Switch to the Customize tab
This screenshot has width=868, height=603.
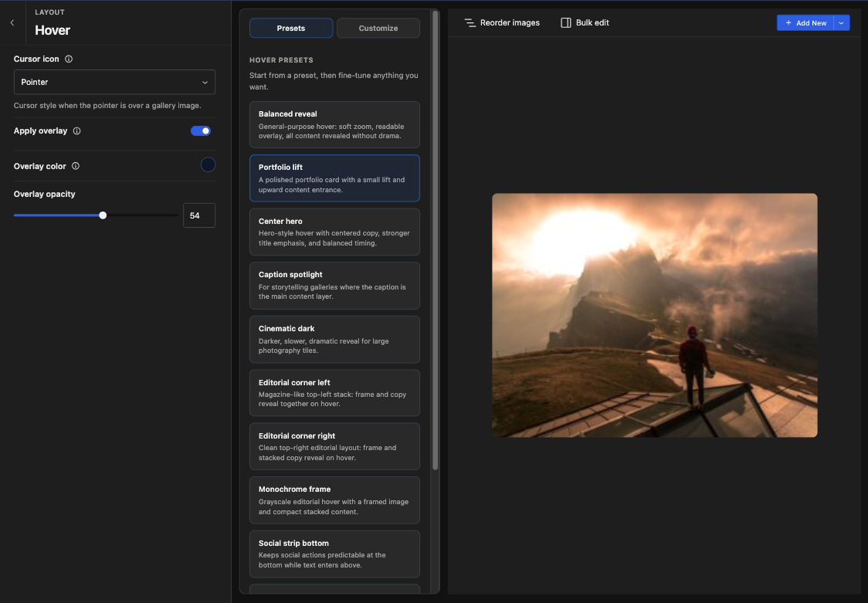click(x=378, y=29)
